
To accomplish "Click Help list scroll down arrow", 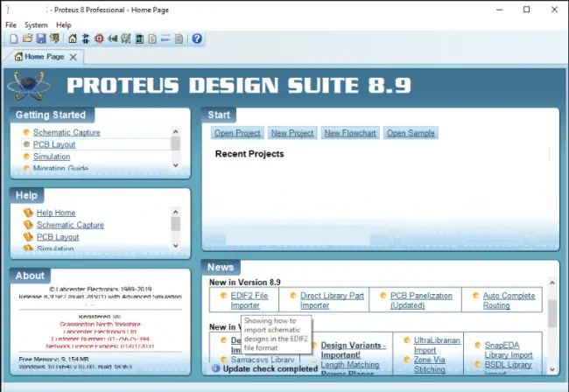I will pos(176,246).
